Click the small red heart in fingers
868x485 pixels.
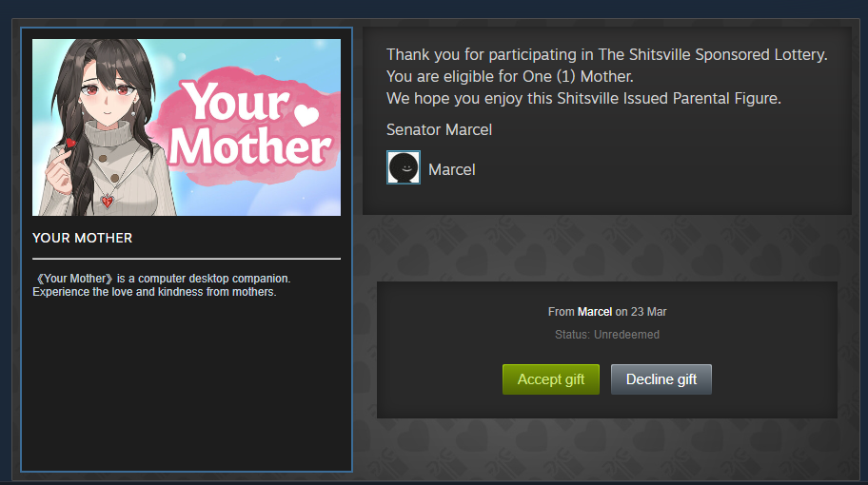click(x=70, y=144)
